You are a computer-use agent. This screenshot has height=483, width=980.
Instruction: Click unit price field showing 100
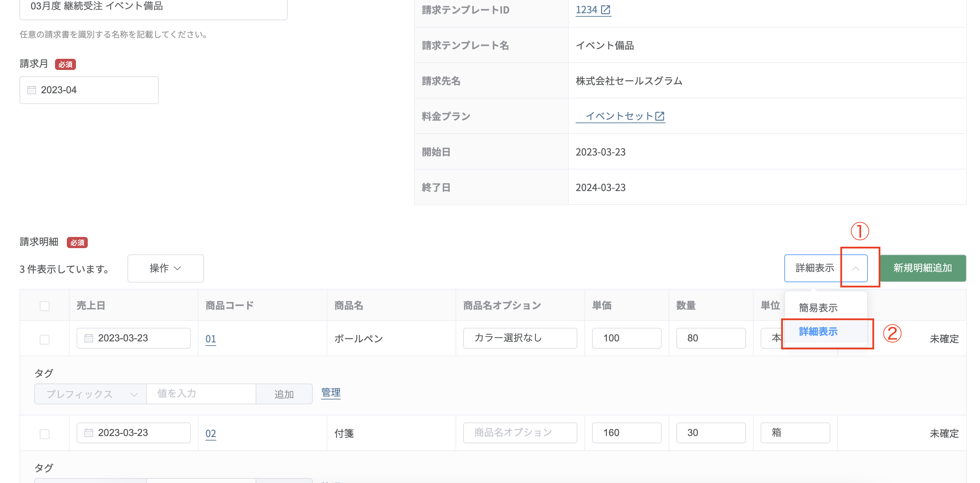coord(627,338)
